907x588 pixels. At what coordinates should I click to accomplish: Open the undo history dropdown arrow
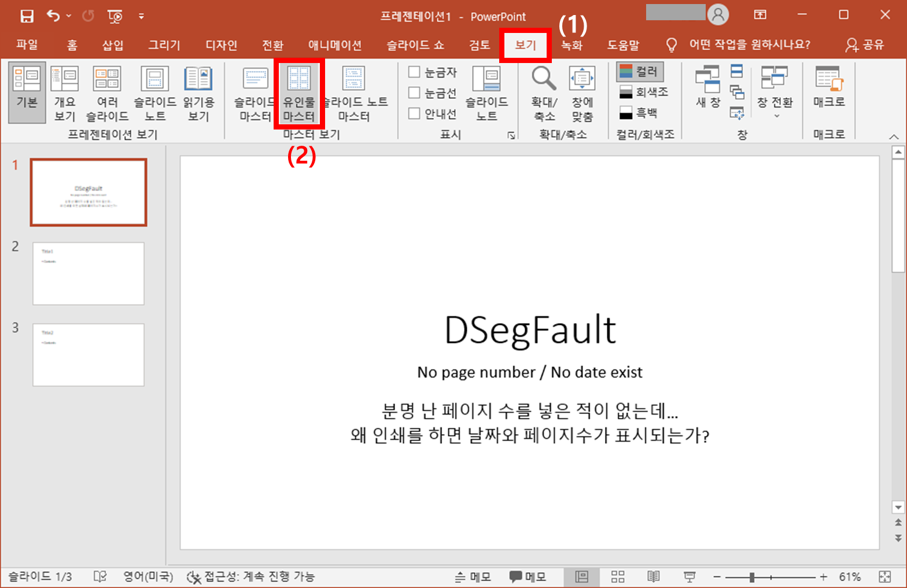point(69,16)
